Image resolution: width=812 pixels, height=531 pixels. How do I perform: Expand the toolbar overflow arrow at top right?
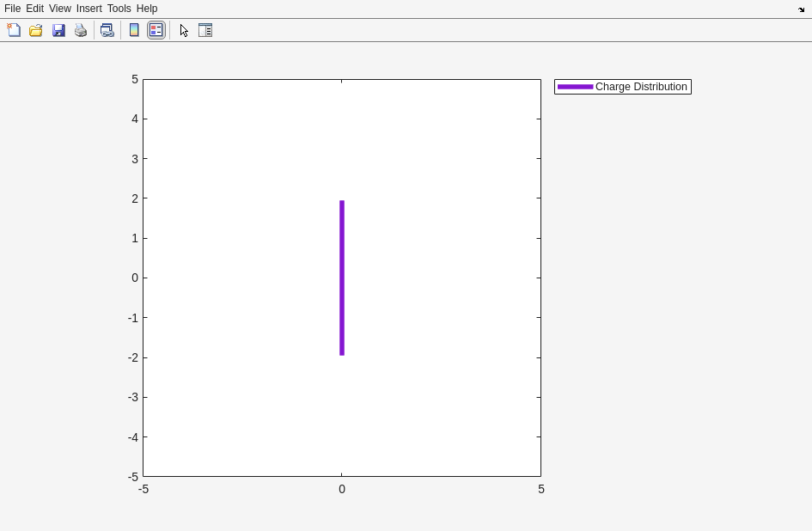[x=801, y=9]
